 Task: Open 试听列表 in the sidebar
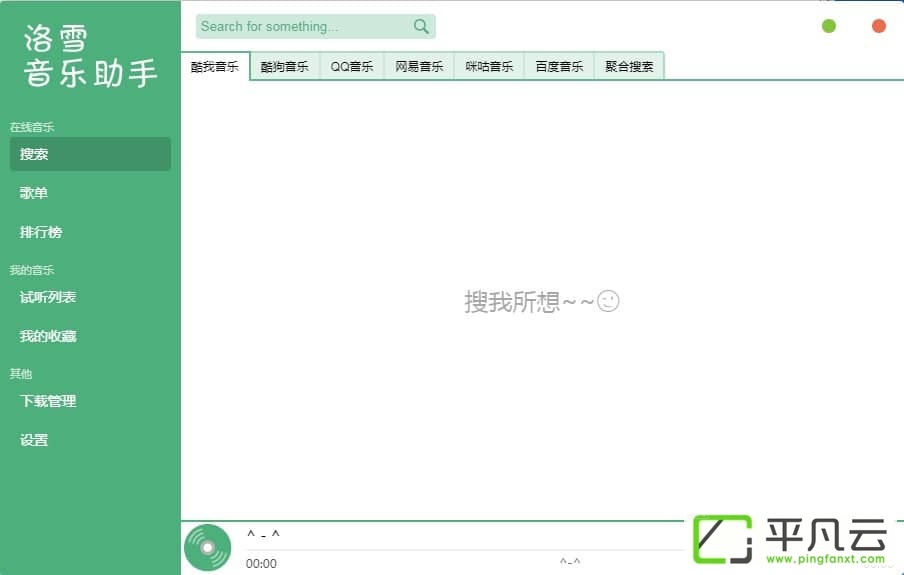click(x=90, y=297)
